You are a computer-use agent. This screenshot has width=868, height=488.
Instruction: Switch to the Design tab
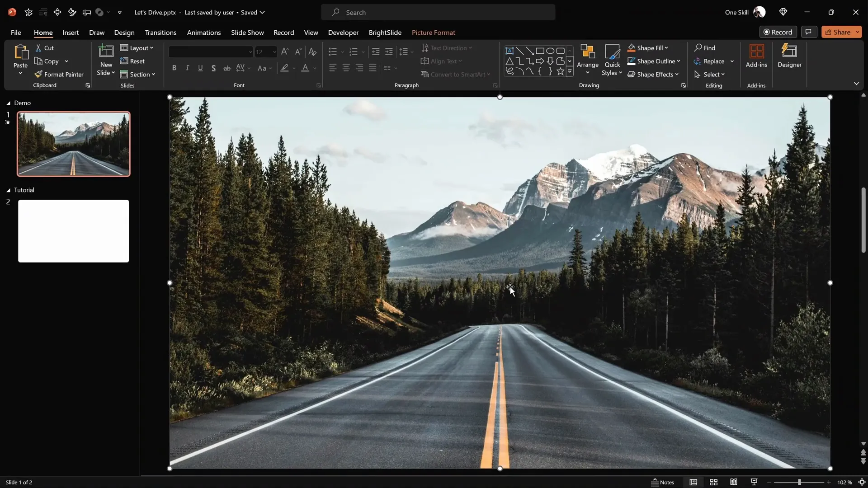[124, 33]
